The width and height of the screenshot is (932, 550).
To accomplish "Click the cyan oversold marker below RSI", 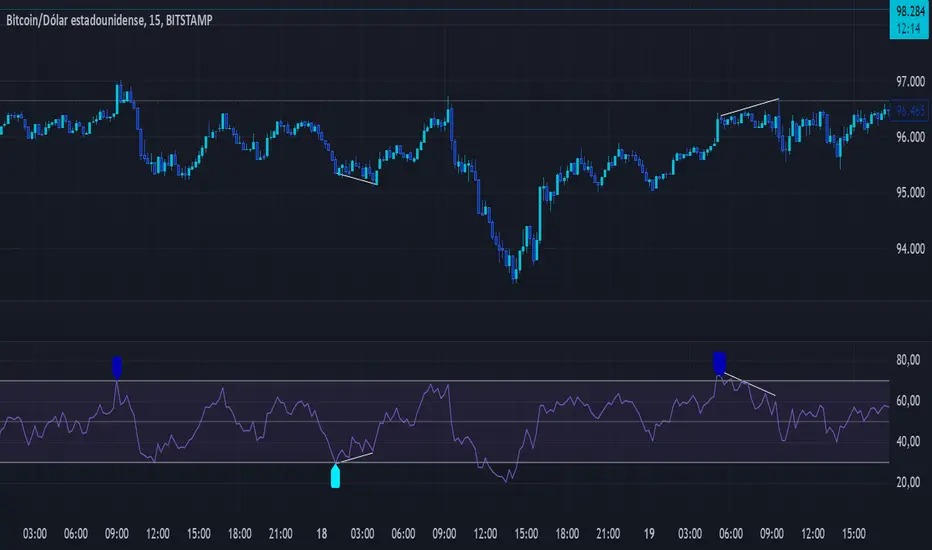I will [x=335, y=476].
